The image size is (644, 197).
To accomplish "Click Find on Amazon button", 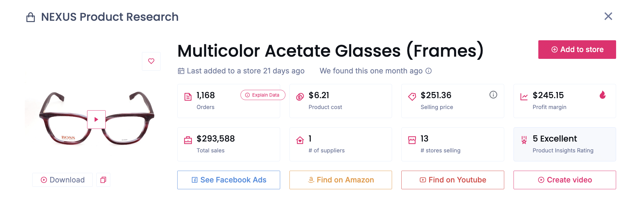I will click(x=341, y=180).
